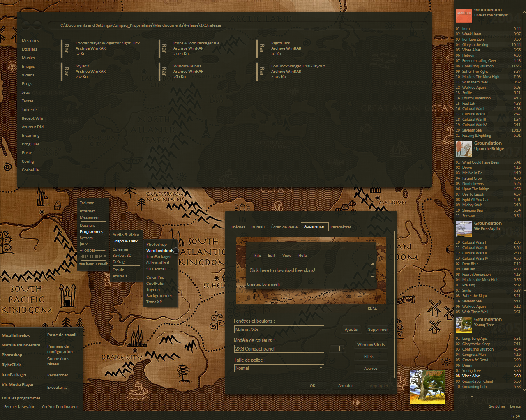Launch Backgrounder from the submenu

[x=159, y=296]
